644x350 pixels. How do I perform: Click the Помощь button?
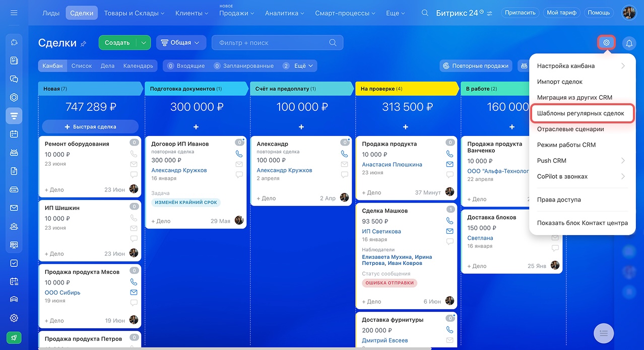(x=599, y=13)
